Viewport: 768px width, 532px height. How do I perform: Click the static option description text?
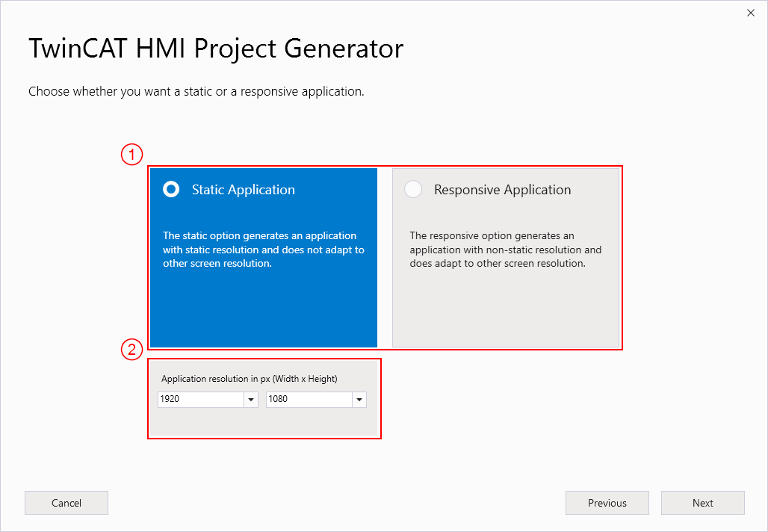tap(264, 250)
